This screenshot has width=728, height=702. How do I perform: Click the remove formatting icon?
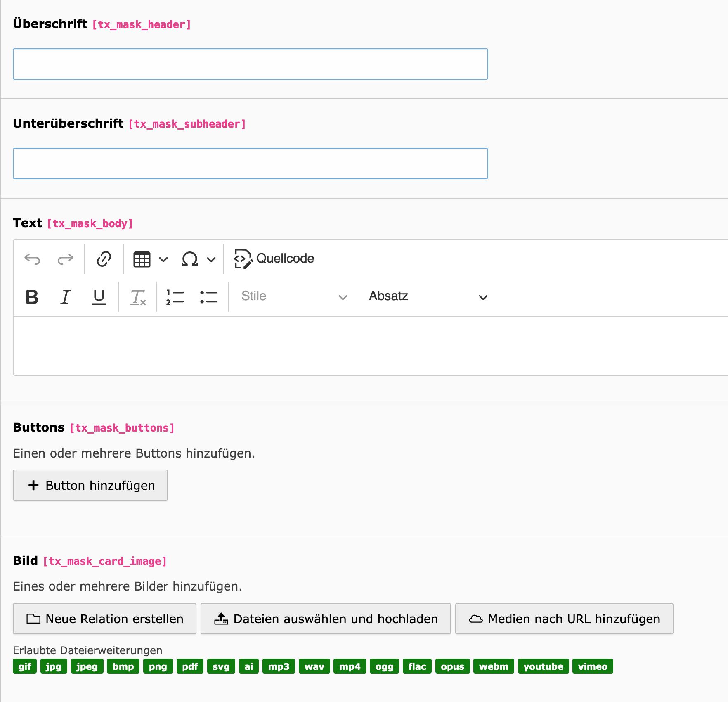(x=138, y=297)
